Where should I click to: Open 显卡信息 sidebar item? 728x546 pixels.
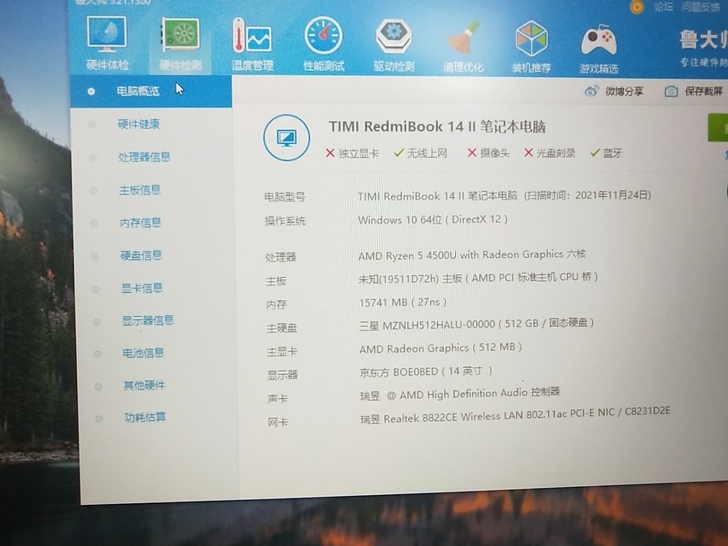pos(142,288)
